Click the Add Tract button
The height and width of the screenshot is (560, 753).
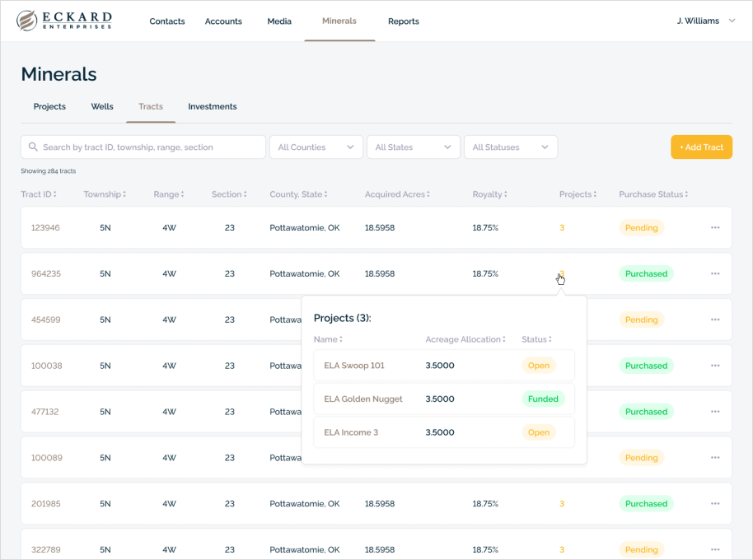[x=701, y=147]
